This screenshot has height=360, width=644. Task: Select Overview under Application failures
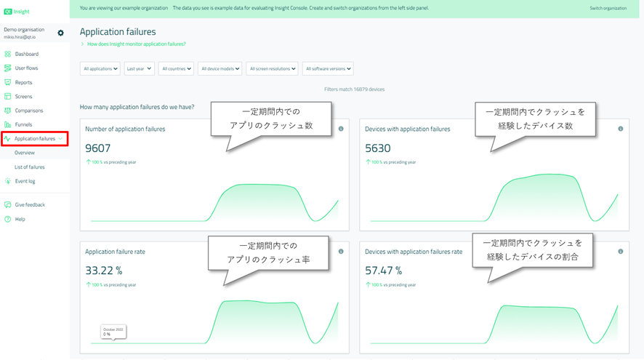click(25, 153)
